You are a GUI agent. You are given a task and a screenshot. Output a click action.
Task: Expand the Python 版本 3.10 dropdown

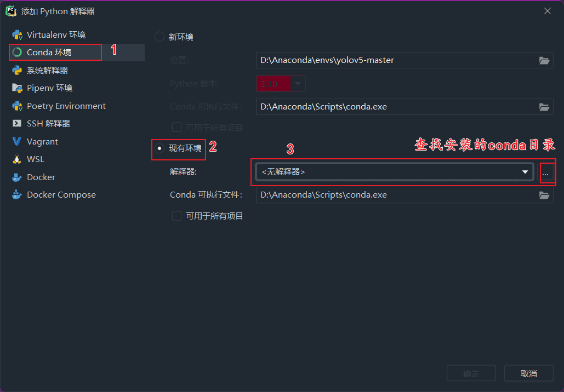[298, 84]
